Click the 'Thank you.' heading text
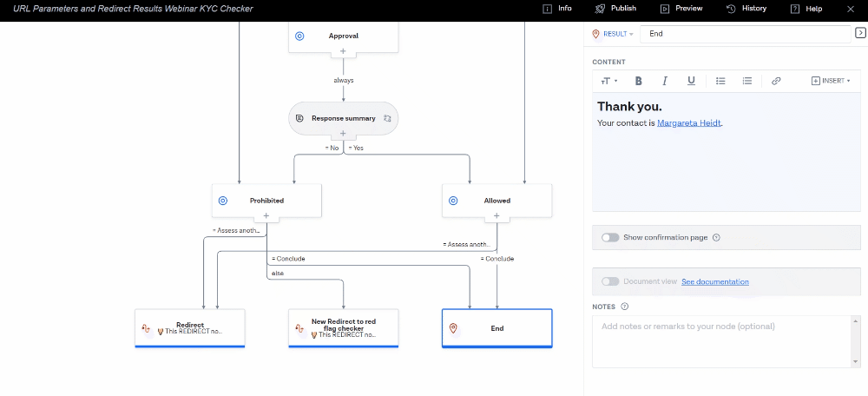The width and height of the screenshot is (868, 396). pyautogui.click(x=629, y=106)
